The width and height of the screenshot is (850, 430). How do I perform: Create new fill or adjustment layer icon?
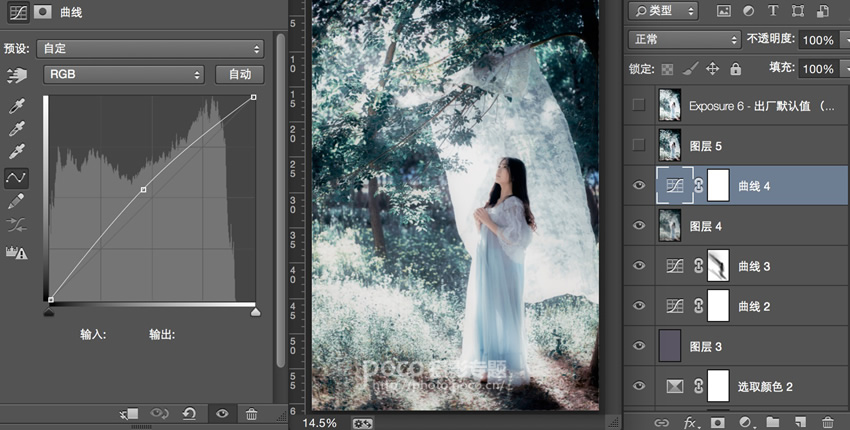click(746, 422)
